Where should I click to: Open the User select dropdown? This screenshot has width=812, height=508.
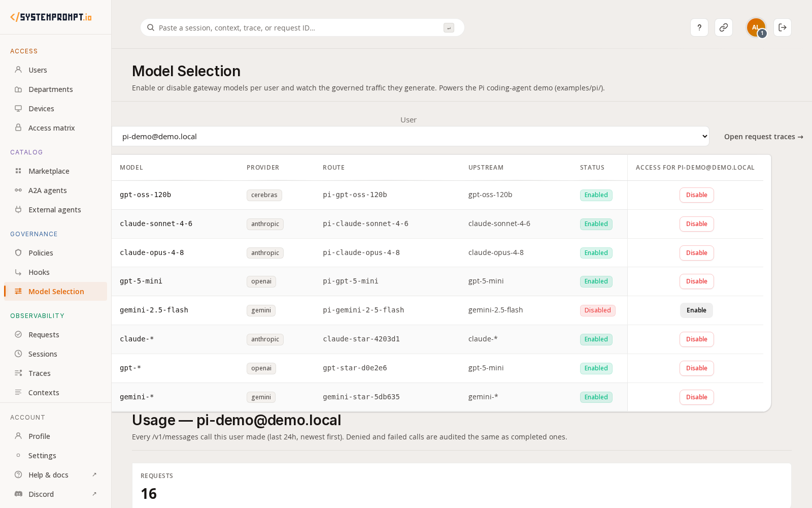410,136
